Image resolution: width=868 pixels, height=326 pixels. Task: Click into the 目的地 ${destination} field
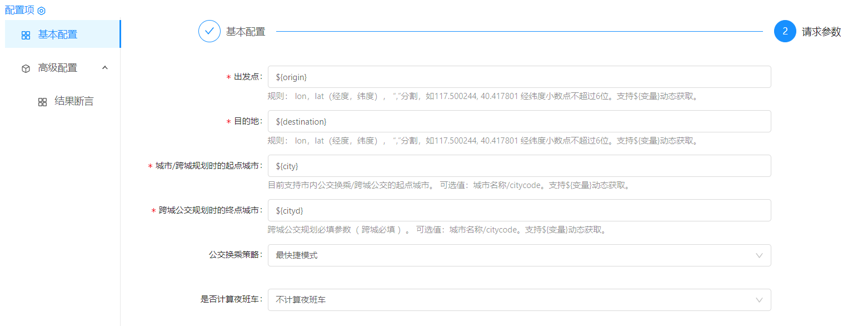519,121
